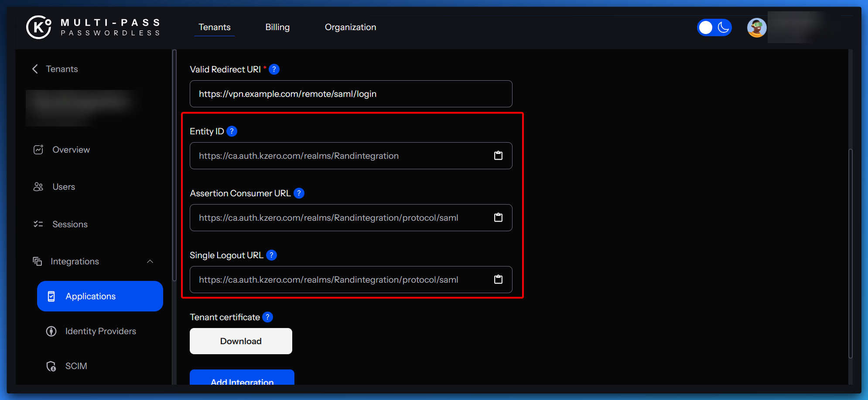
Task: Copy the Single Logout URL value
Action: pyautogui.click(x=498, y=280)
